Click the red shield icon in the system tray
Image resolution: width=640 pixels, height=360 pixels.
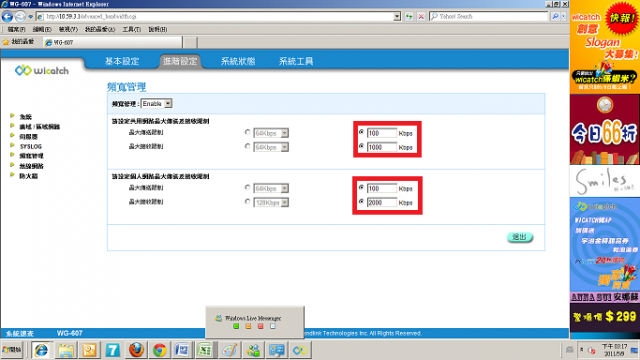[x=592, y=350]
